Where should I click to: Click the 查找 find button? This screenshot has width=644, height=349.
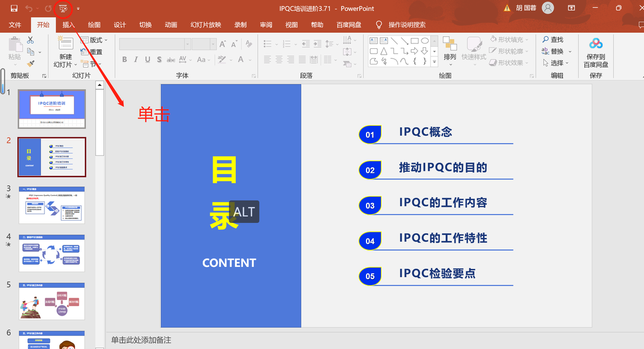point(553,40)
